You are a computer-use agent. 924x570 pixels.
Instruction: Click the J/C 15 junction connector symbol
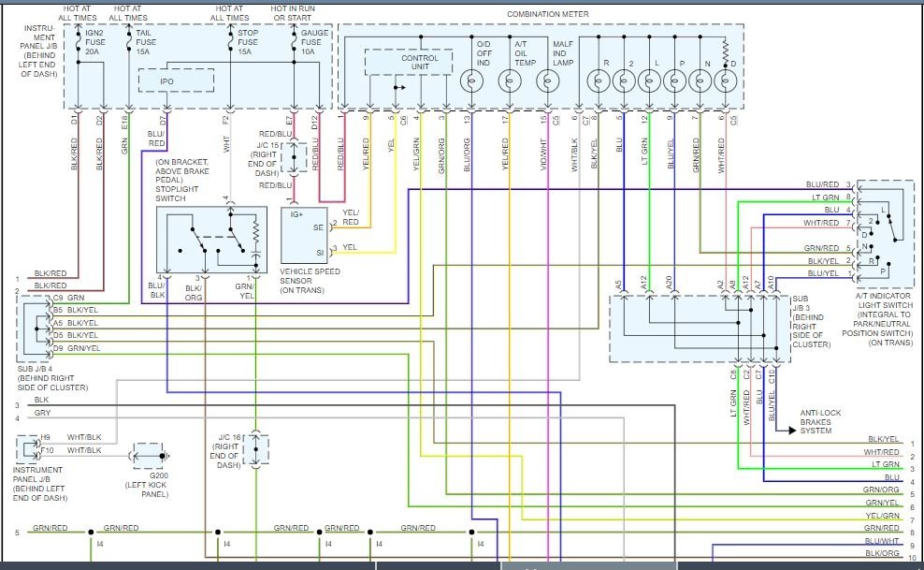pyautogui.click(x=294, y=158)
